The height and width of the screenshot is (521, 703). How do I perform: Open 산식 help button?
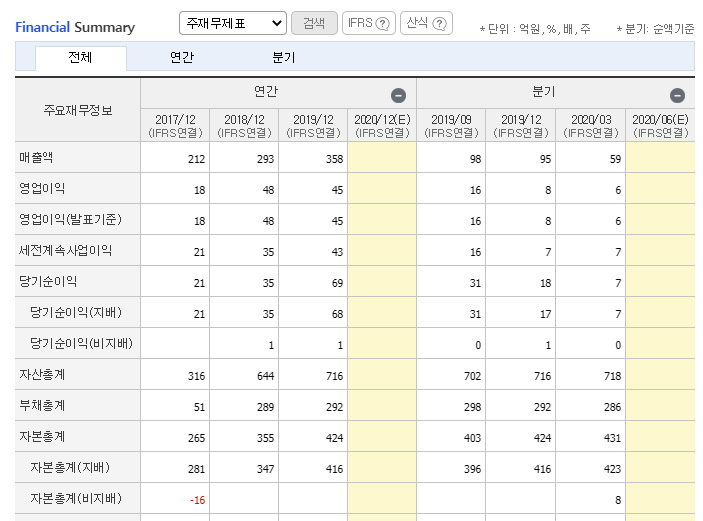tap(426, 23)
